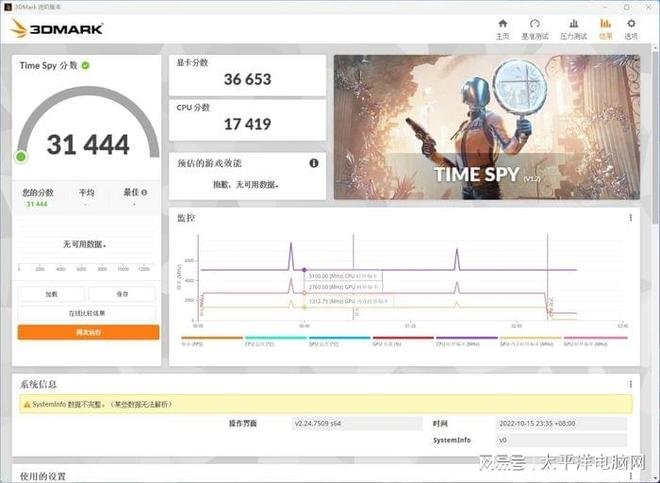Open three-dot menu of 监控 panel
The height and width of the screenshot is (483, 660).
[630, 217]
